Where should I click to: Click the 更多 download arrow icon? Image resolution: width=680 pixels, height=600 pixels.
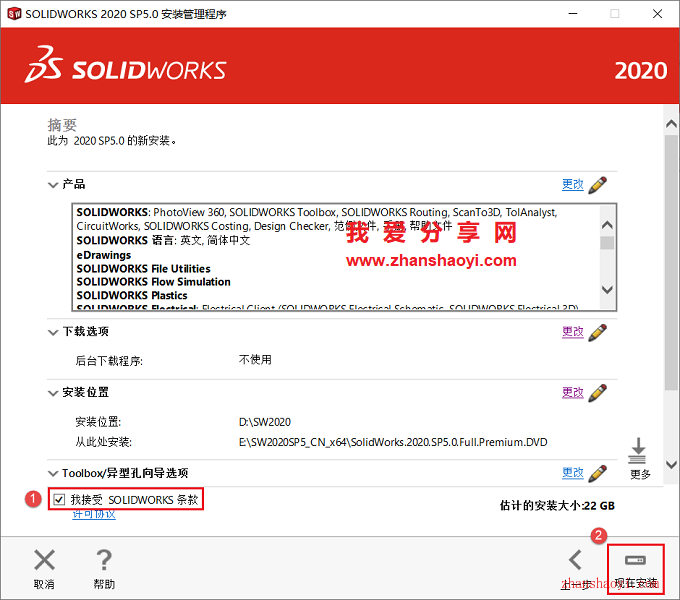[637, 451]
